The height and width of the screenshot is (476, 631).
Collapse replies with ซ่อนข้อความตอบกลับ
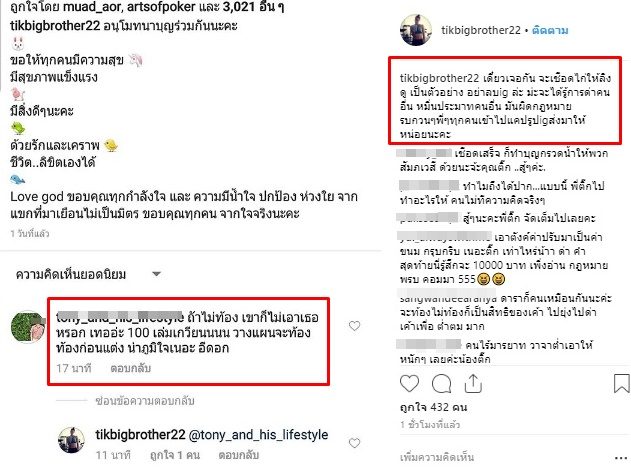coord(145,401)
